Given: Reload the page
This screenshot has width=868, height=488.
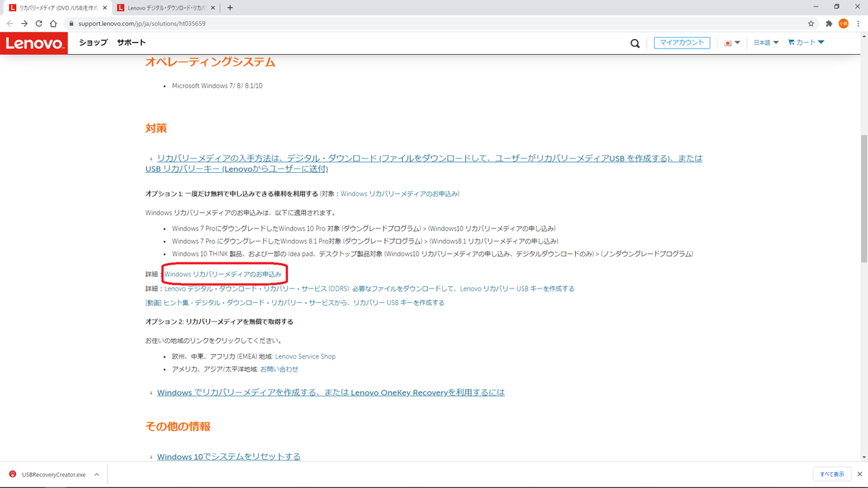Looking at the screenshot, I should click(x=39, y=23).
